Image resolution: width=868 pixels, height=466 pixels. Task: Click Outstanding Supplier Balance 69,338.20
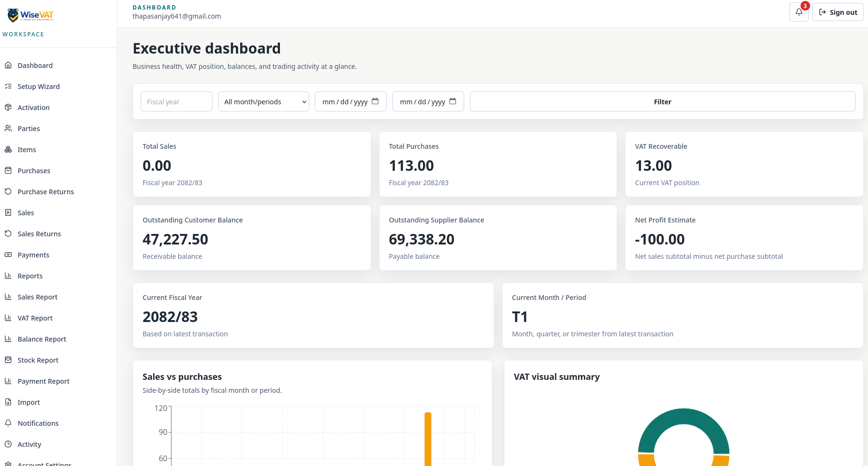pos(422,239)
